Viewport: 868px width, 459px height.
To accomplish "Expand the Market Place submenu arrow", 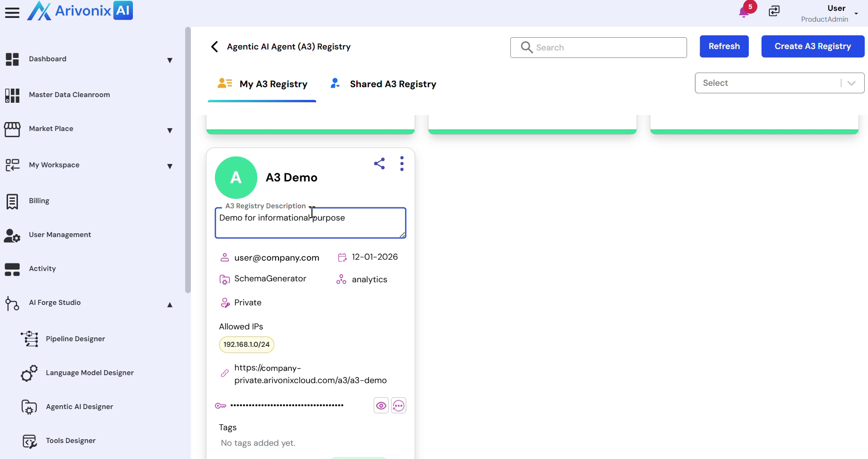I will [x=170, y=131].
